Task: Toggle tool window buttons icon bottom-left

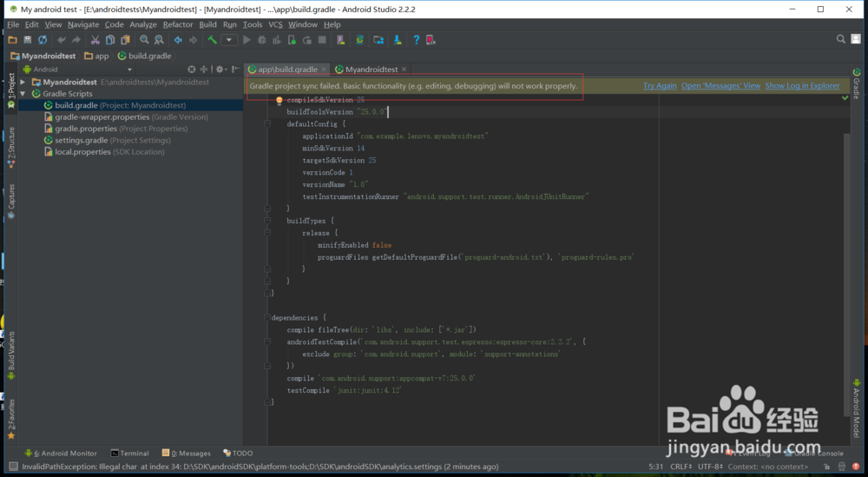Action: pos(13,467)
